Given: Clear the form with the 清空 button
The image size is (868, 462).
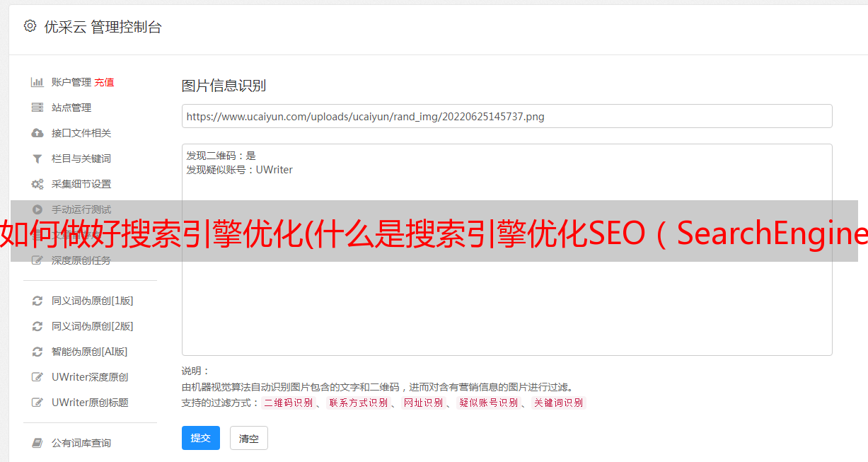Looking at the screenshot, I should (249, 438).
